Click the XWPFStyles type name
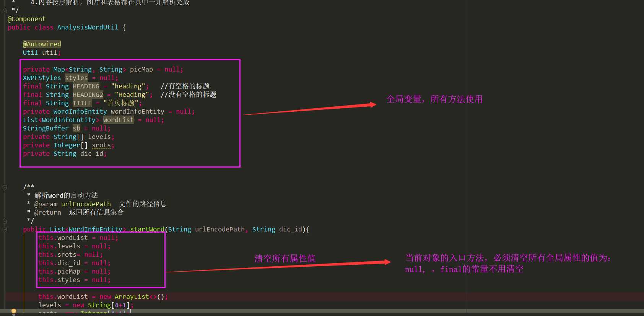Image resolution: width=644 pixels, height=316 pixels. point(42,78)
